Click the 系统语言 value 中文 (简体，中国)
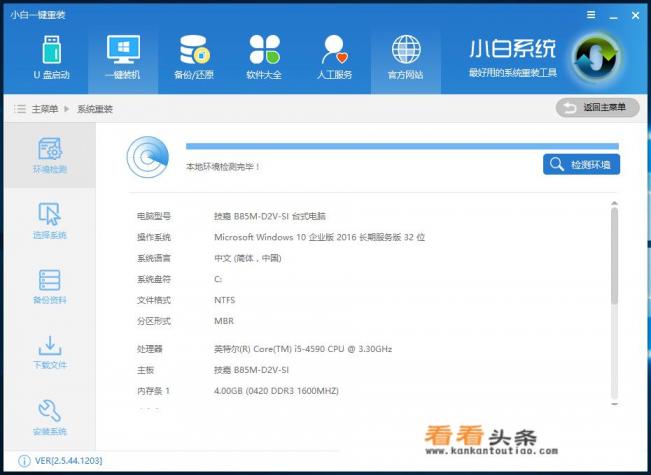 (x=248, y=258)
